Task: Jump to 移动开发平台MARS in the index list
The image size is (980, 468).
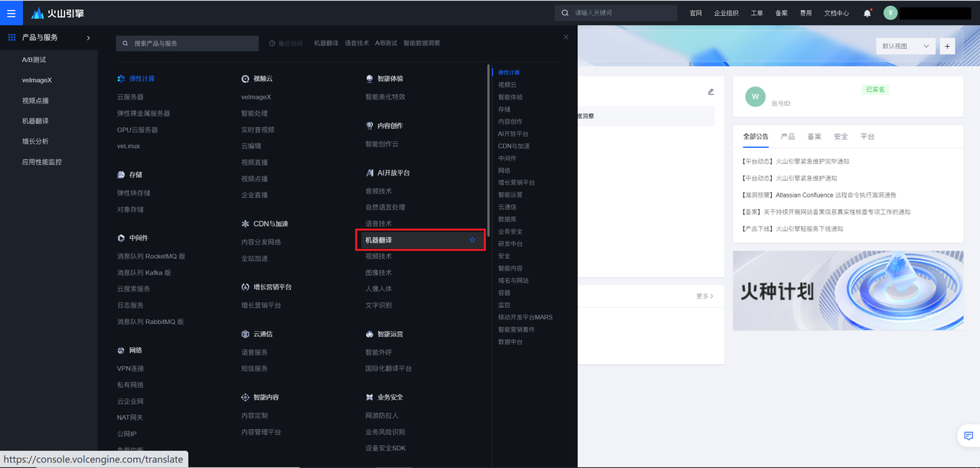Action: (x=525, y=317)
